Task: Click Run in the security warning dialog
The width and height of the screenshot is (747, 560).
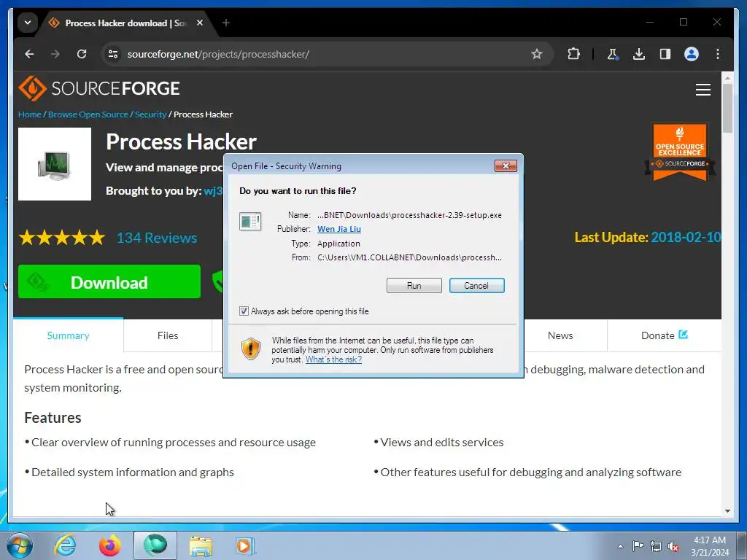Action: [414, 286]
